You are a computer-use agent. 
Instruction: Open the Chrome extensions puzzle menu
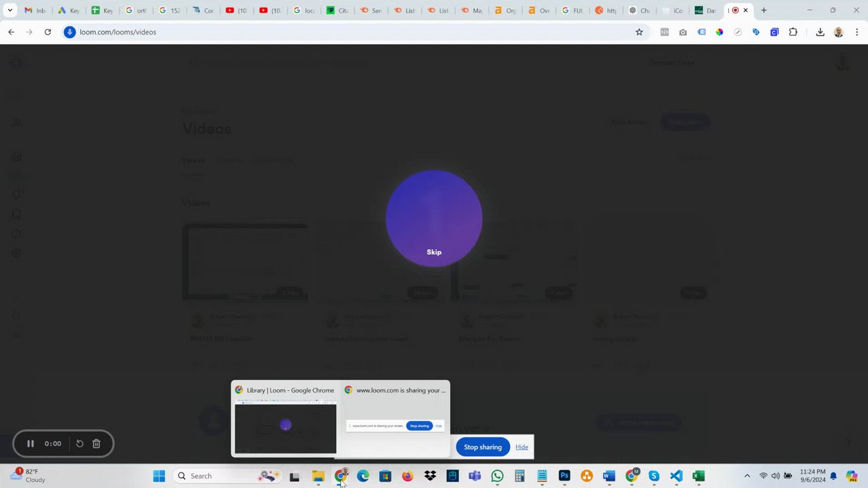pos(793,32)
